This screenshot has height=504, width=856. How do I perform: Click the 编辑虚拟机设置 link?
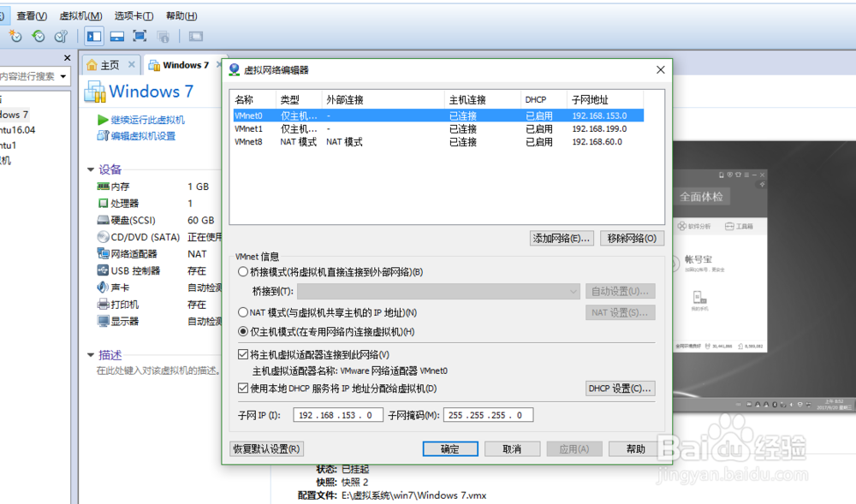(143, 136)
